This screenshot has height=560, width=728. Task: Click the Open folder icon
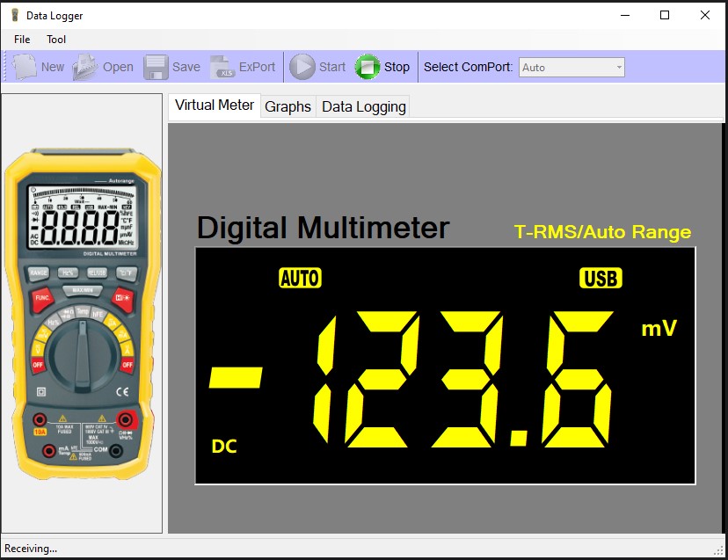tap(85, 67)
